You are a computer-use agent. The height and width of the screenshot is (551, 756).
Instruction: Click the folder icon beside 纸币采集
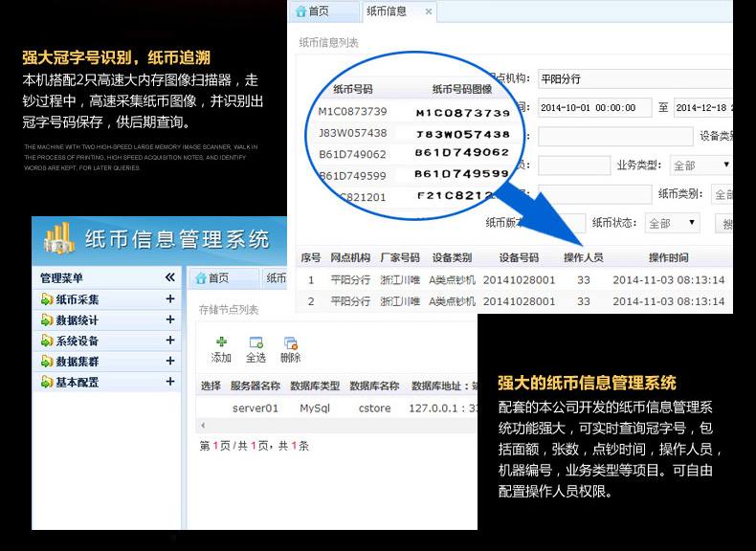click(x=46, y=299)
